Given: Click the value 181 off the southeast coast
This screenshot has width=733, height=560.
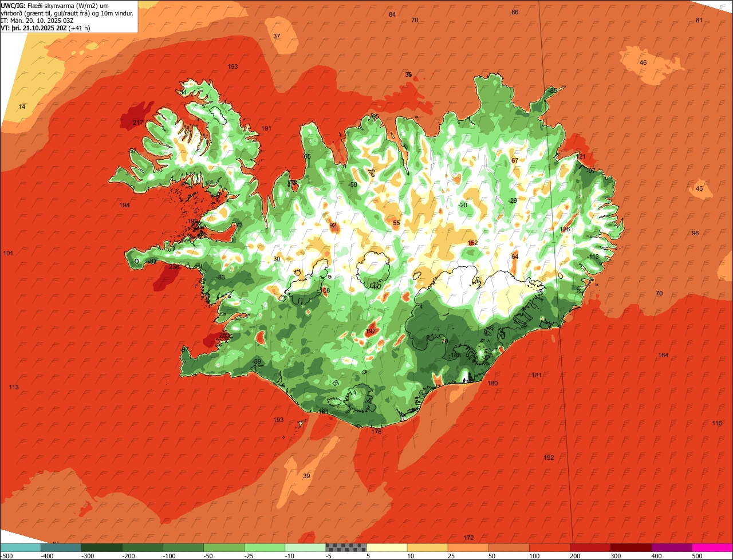Looking at the screenshot, I should point(537,375).
